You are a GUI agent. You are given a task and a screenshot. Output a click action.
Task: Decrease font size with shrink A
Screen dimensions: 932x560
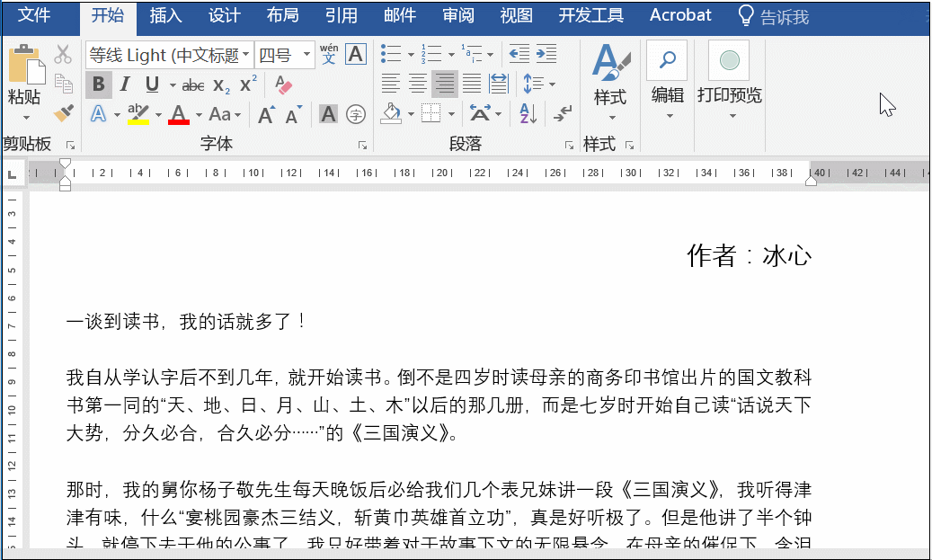[x=294, y=114]
